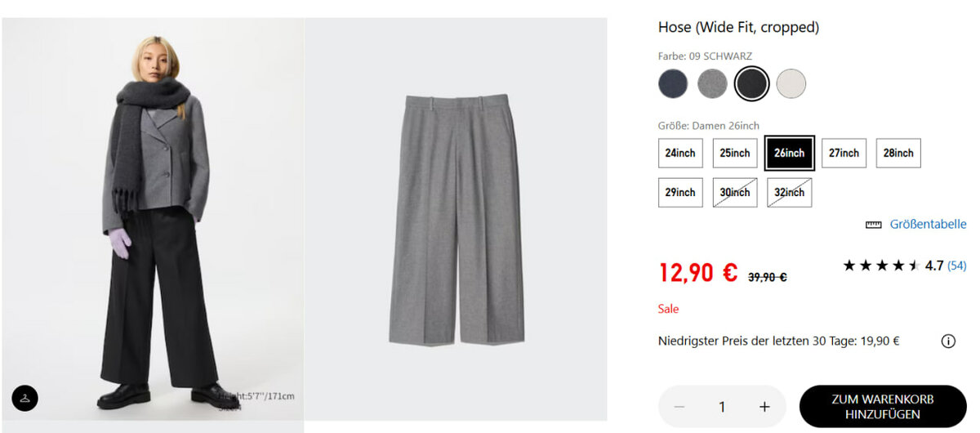The image size is (980, 433).
Task: Click the crossed-out 30inch size
Action: pyautogui.click(x=735, y=192)
